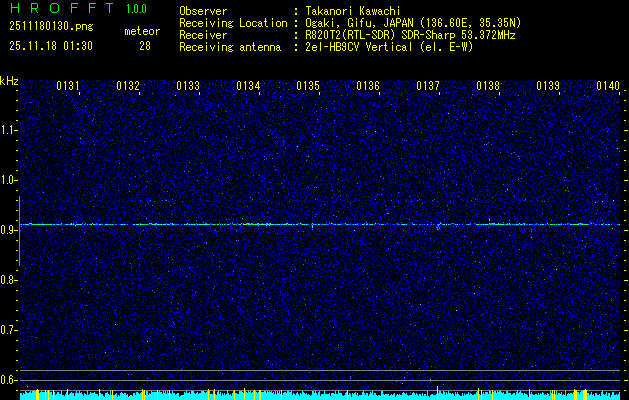Click the 0138 time marker
629x400 pixels.
(488, 85)
